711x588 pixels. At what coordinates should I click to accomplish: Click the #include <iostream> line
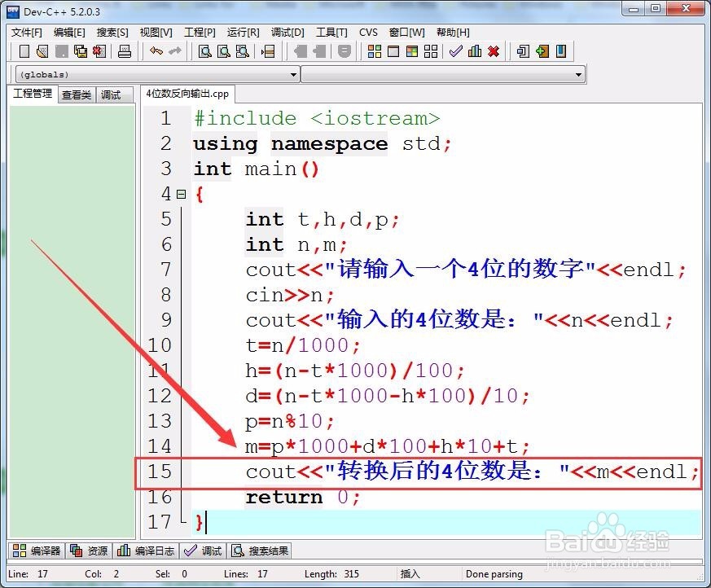(x=317, y=118)
